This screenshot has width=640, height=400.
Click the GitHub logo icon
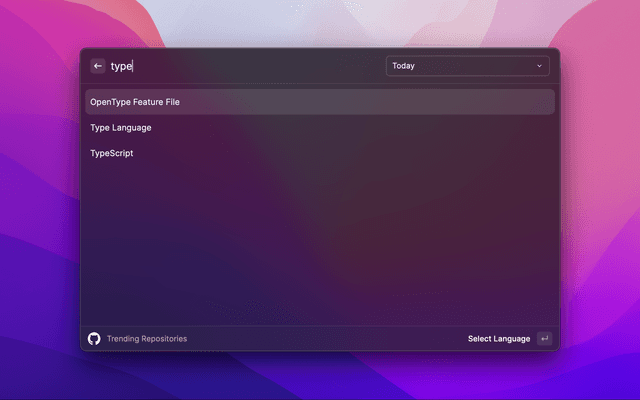[x=94, y=339]
